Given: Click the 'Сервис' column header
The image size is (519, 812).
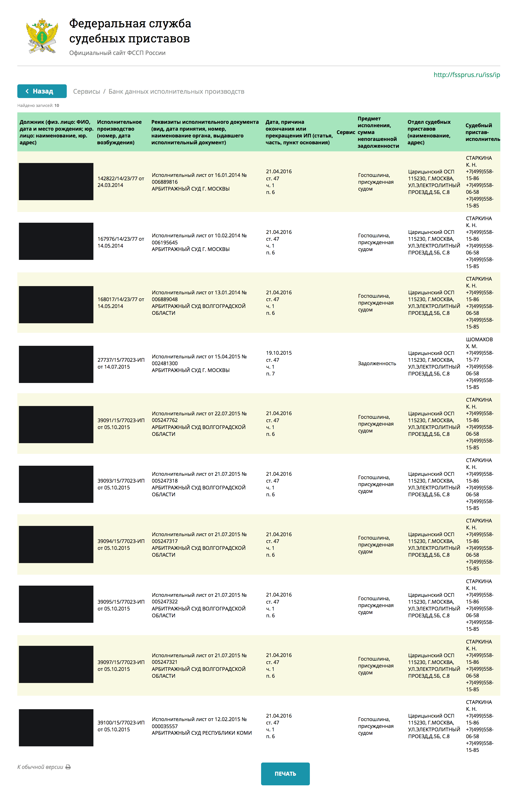Looking at the screenshot, I should pos(346,132).
